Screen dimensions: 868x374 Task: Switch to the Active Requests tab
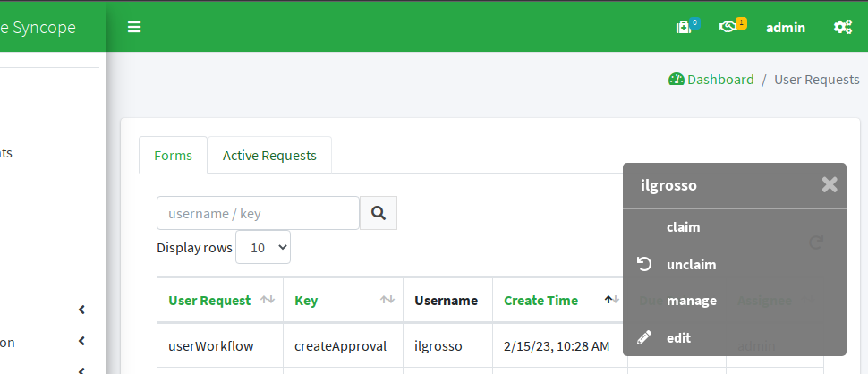269,156
